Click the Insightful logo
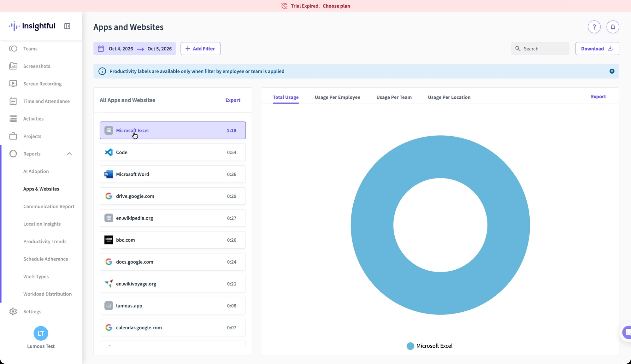 click(32, 26)
